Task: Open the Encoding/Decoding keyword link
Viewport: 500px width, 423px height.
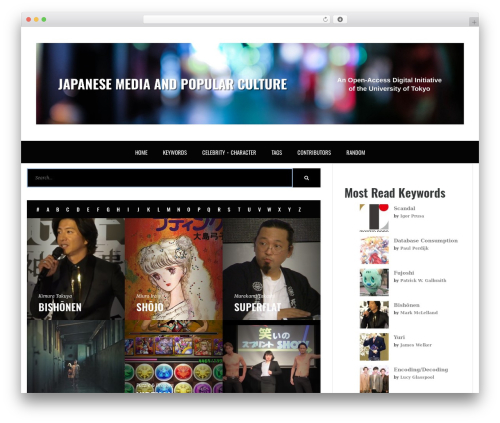Action: pos(421,370)
